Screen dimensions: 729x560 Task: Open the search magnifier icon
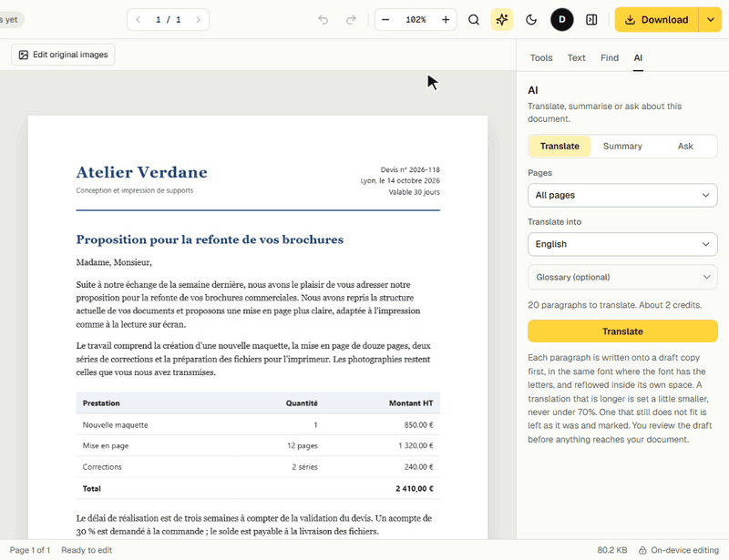(474, 19)
